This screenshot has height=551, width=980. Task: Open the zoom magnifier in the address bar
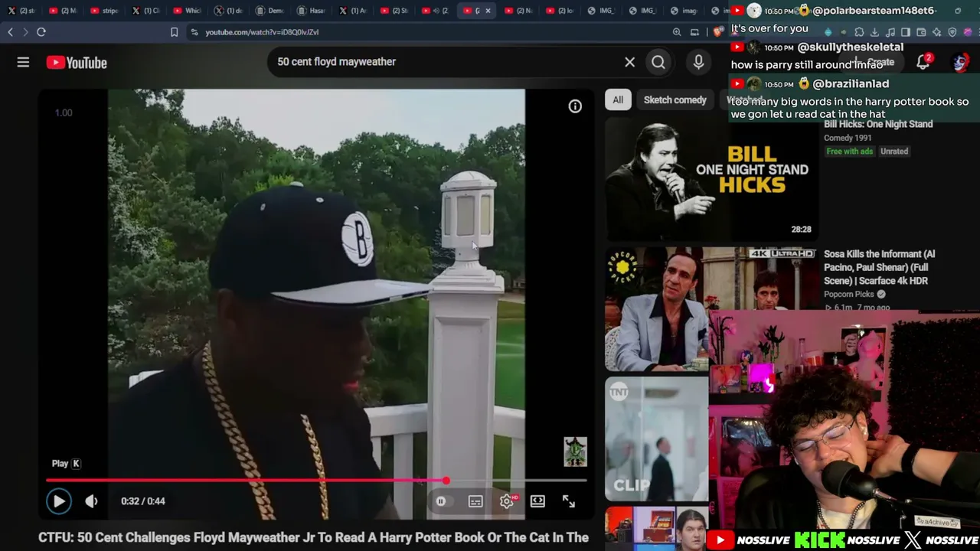[x=677, y=32]
